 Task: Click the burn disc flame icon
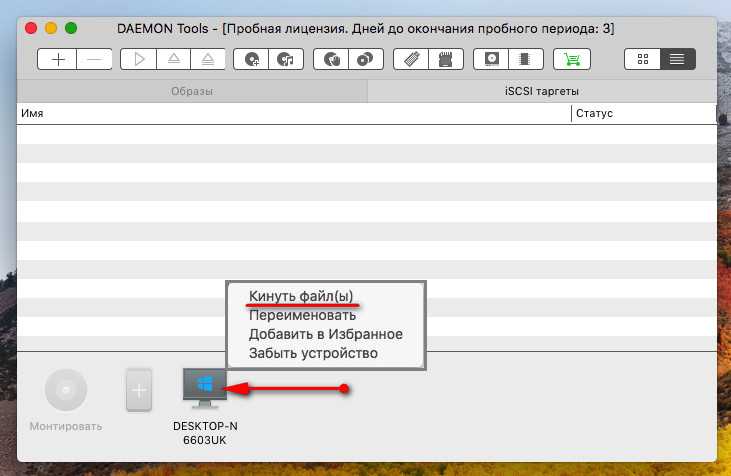tap(331, 59)
